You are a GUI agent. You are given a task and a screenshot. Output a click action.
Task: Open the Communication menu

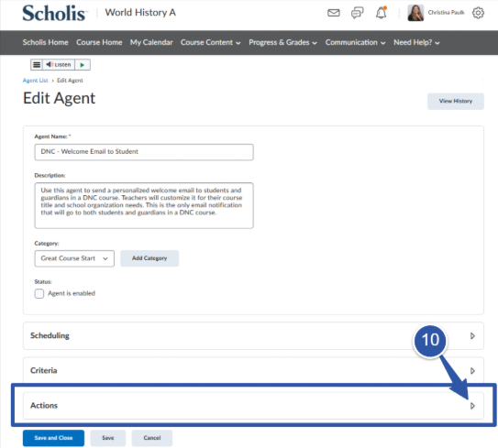tap(355, 42)
